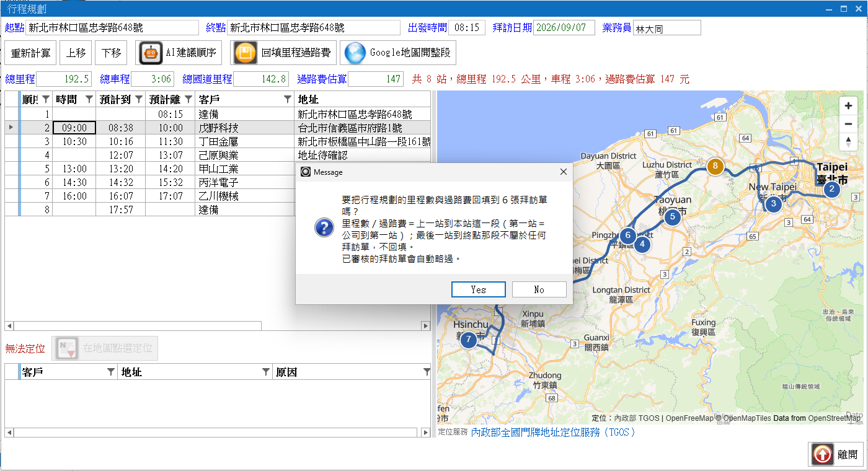Click the question mark icon in Message dialog
The height and width of the screenshot is (471, 868).
(324, 227)
